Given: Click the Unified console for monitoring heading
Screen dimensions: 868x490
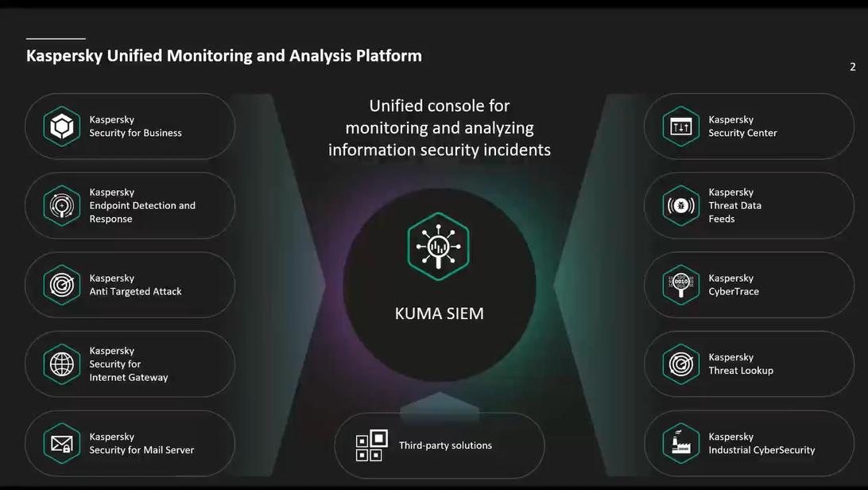Looking at the screenshot, I should click(440, 127).
